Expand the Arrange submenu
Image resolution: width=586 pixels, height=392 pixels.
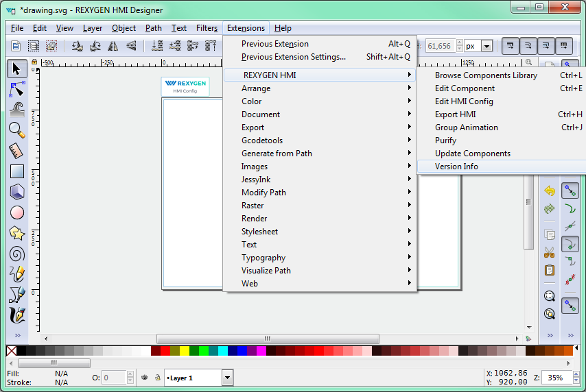pyautogui.click(x=320, y=88)
